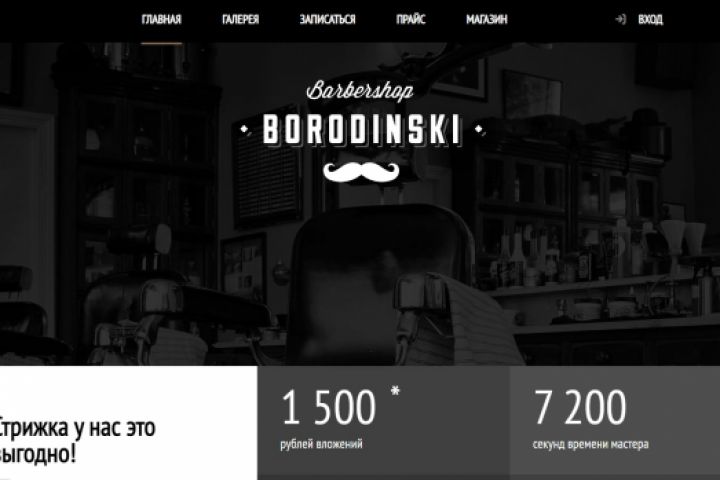Open the ЗАПИСАТЬСЯ booking page
Image resolution: width=720 pixels, height=480 pixels.
point(327,19)
